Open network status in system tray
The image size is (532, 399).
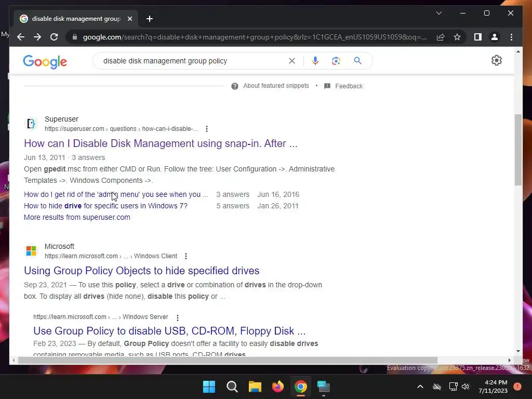(x=453, y=387)
